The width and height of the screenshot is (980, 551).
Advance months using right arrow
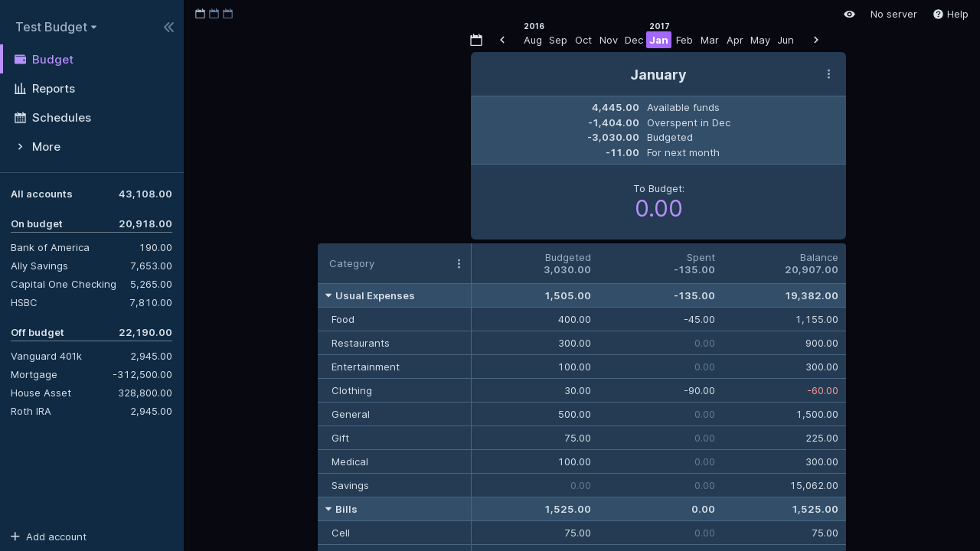pyautogui.click(x=816, y=40)
